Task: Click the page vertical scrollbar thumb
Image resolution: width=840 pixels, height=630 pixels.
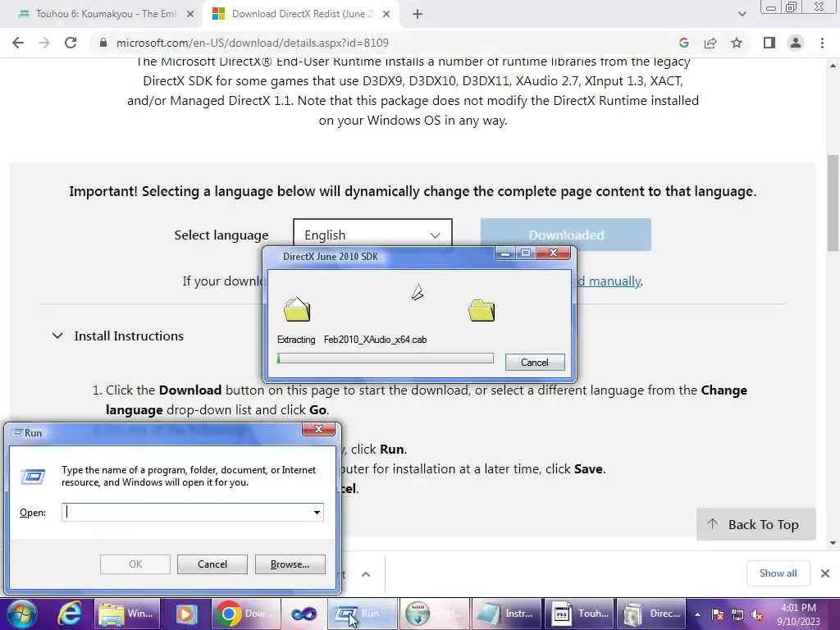Action: 833,204
